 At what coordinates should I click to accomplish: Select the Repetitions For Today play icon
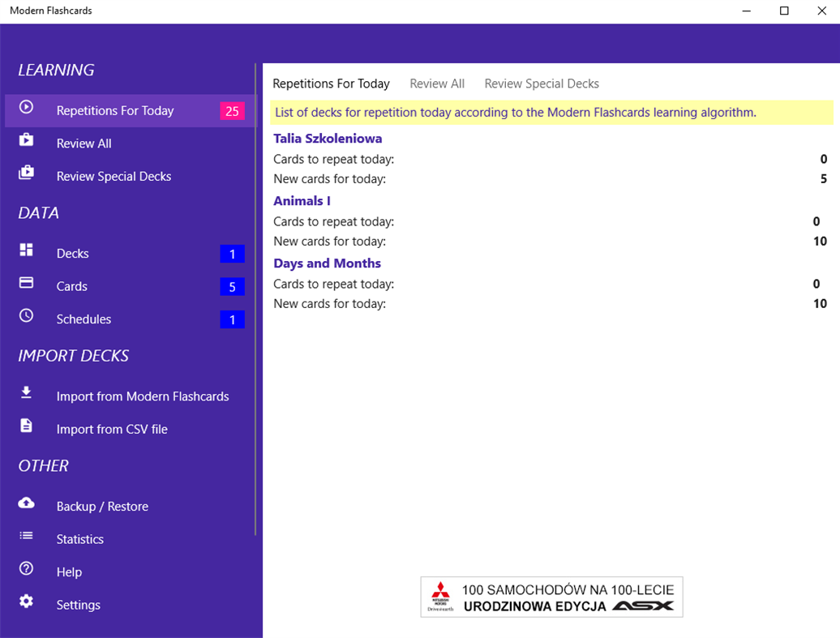25,108
